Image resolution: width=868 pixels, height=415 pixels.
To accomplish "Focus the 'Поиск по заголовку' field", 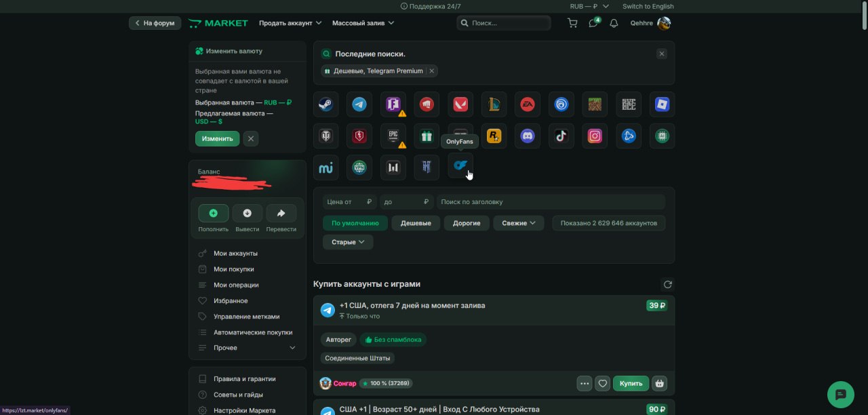I will click(551, 202).
